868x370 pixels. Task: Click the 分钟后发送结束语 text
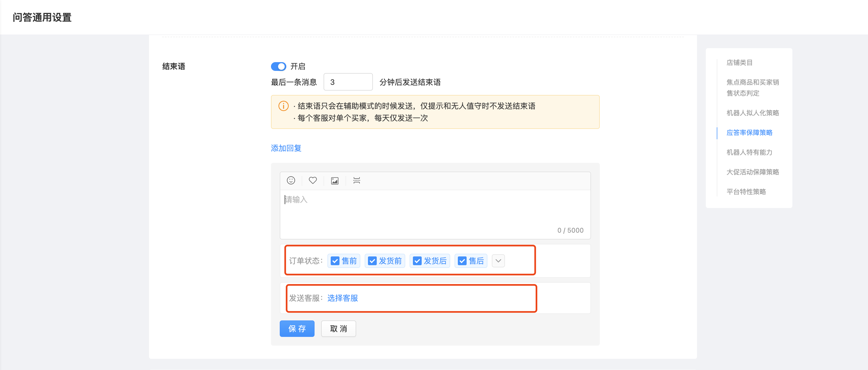(410, 82)
